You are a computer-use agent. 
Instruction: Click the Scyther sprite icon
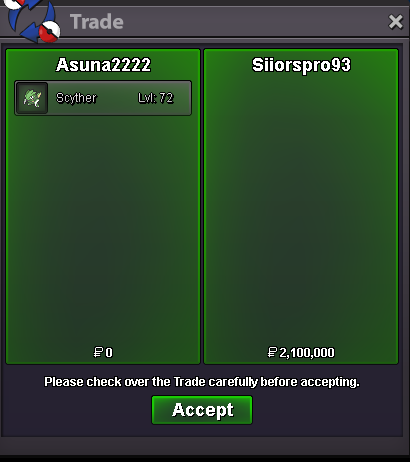32,98
